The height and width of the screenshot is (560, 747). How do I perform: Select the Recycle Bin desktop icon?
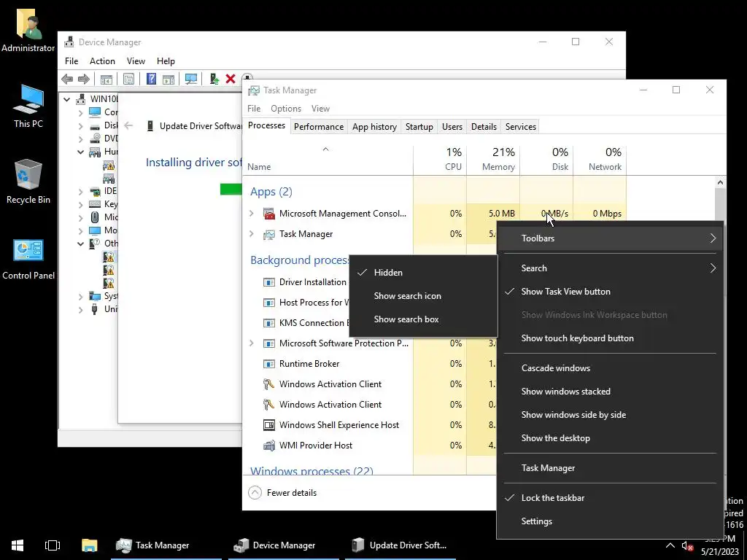tap(28, 182)
